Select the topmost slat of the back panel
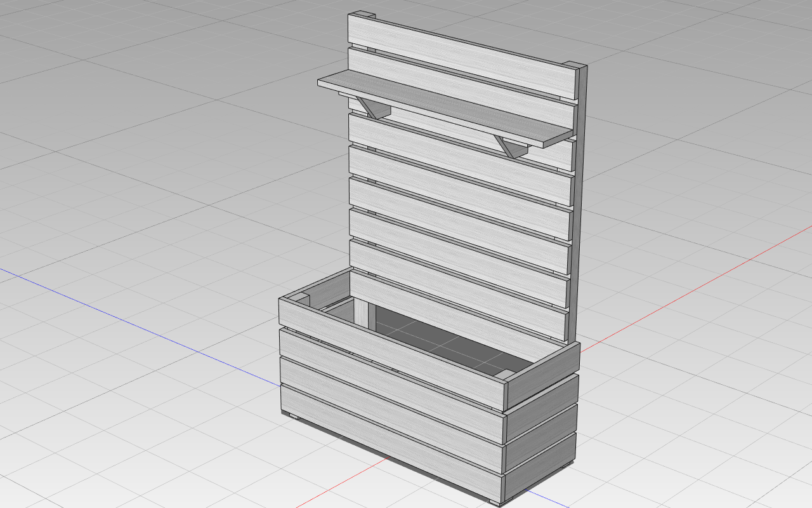This screenshot has height=508, width=812. 463,56
